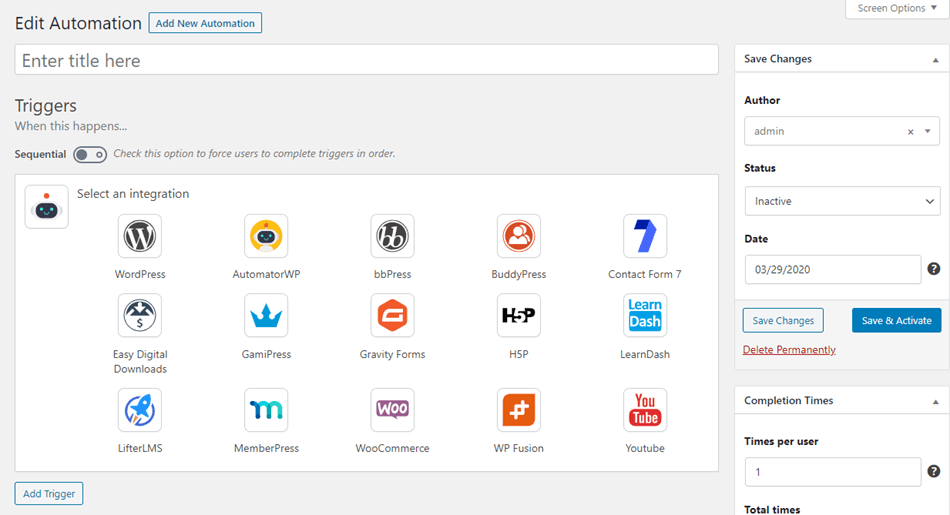950x515 pixels.
Task: Open the Author dropdown arrow
Action: [x=928, y=131]
